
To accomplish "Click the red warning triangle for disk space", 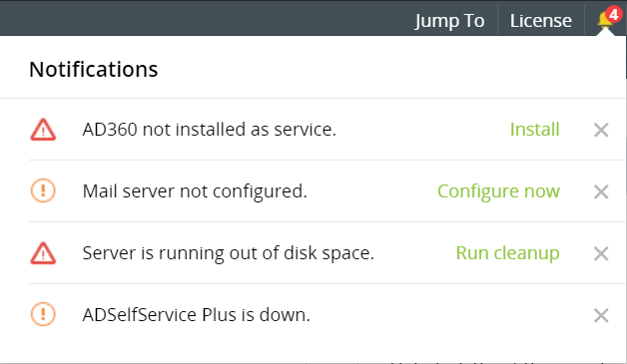I will [x=43, y=253].
